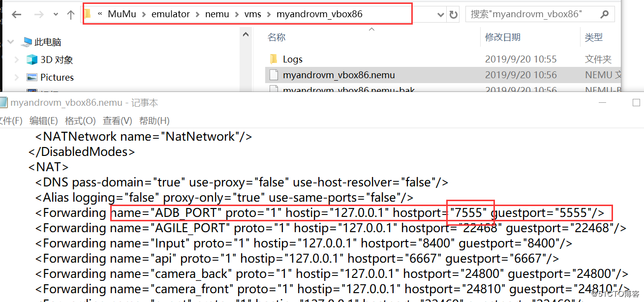
Task: Click the Logs folder icon
Action: (x=274, y=60)
